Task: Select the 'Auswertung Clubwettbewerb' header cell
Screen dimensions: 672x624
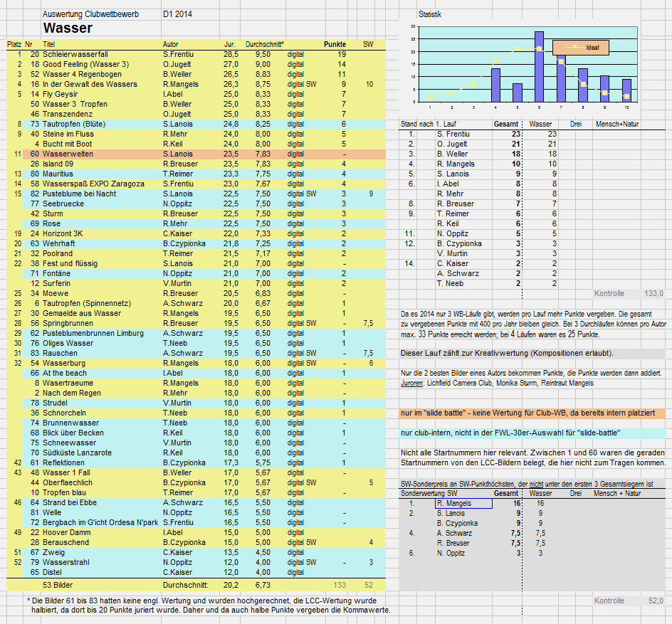Action: point(90,14)
